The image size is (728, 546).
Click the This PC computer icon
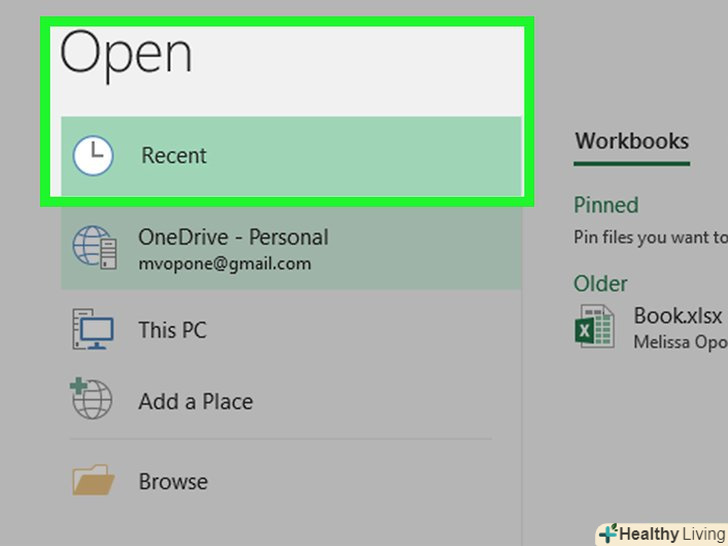93,329
